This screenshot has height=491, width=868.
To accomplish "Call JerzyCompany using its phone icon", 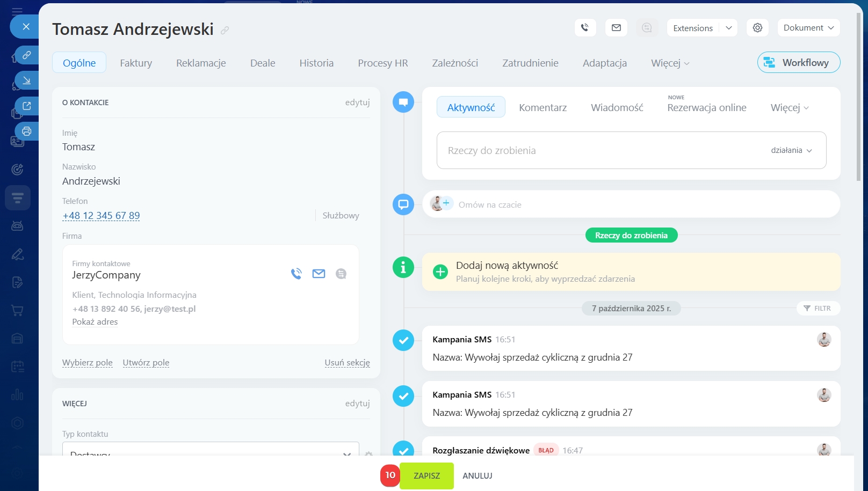I will [296, 274].
